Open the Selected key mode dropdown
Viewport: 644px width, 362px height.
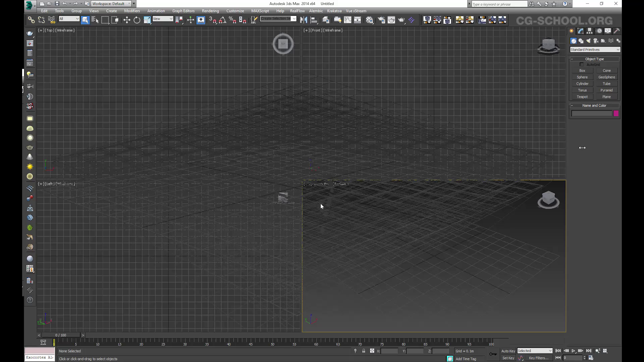click(x=535, y=351)
